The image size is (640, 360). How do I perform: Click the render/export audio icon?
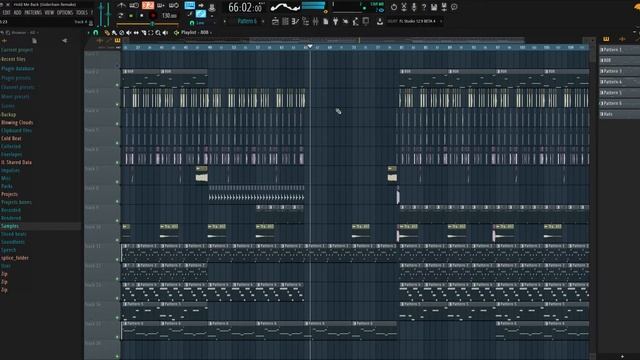point(444,7)
